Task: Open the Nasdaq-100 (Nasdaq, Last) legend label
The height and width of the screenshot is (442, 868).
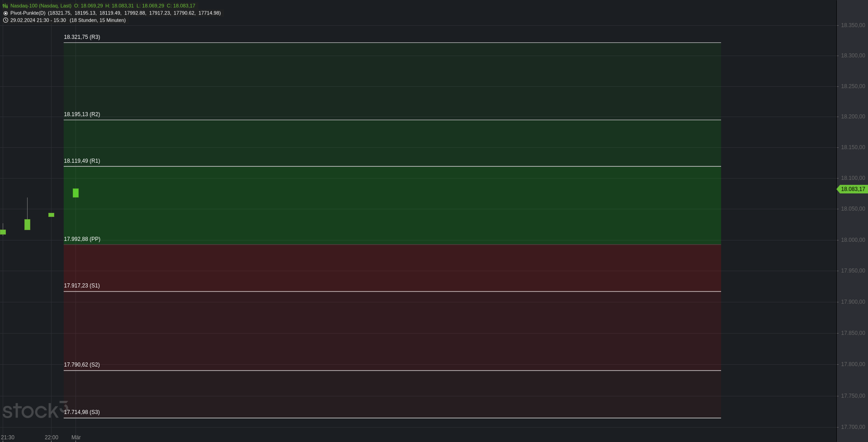Action: 41,6
